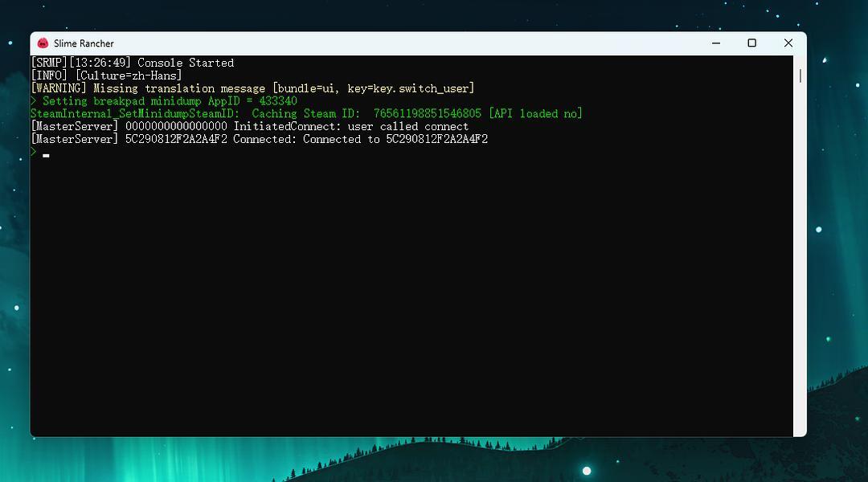Click the 'Connected to 5C290812F2A2A4F2' line
Screen dimensions: 868x482
[x=259, y=139]
